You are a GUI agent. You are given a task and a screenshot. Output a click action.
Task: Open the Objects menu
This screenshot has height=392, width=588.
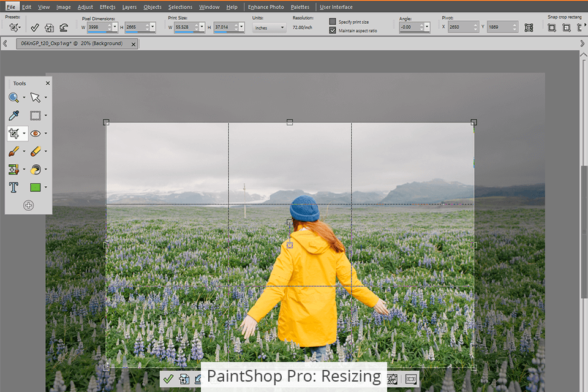click(x=153, y=7)
